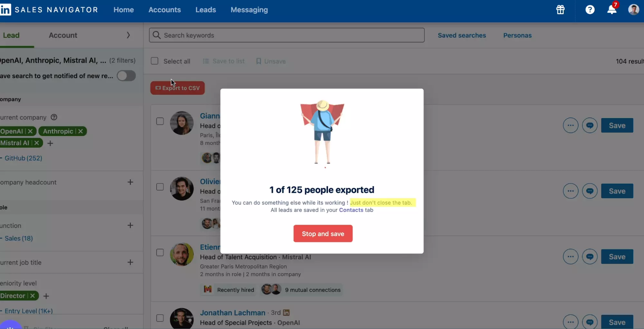The height and width of the screenshot is (329, 644).
Task: Open Saved searches
Action: (x=461, y=35)
